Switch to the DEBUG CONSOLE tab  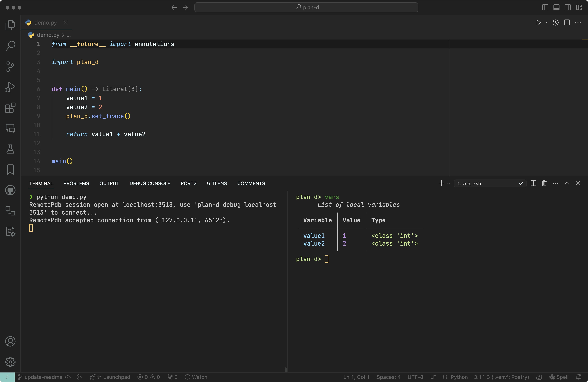(150, 183)
